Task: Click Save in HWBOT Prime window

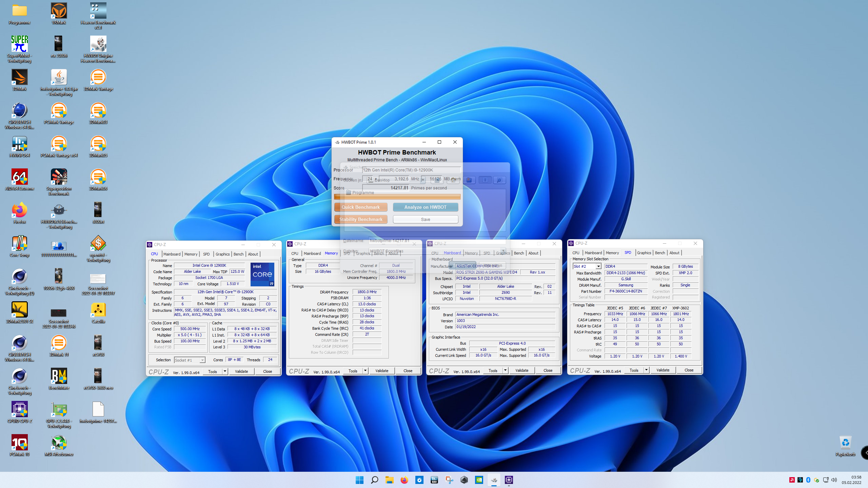Action: tap(426, 220)
